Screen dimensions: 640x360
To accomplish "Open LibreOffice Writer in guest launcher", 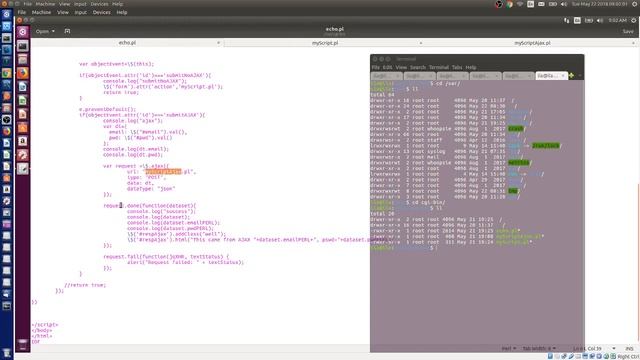I will [23, 87].
